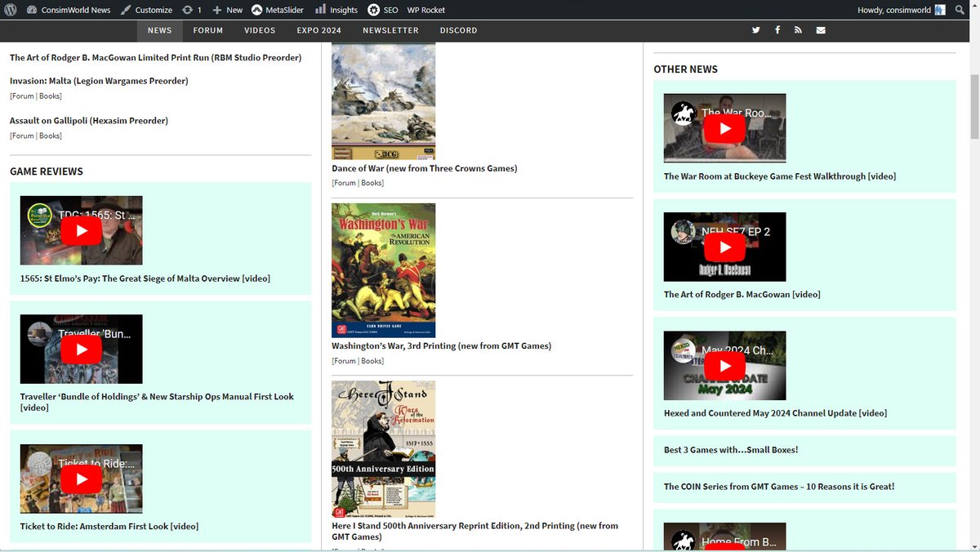
Task: Open the NEWSLETTER navigation tab
Action: click(390, 30)
